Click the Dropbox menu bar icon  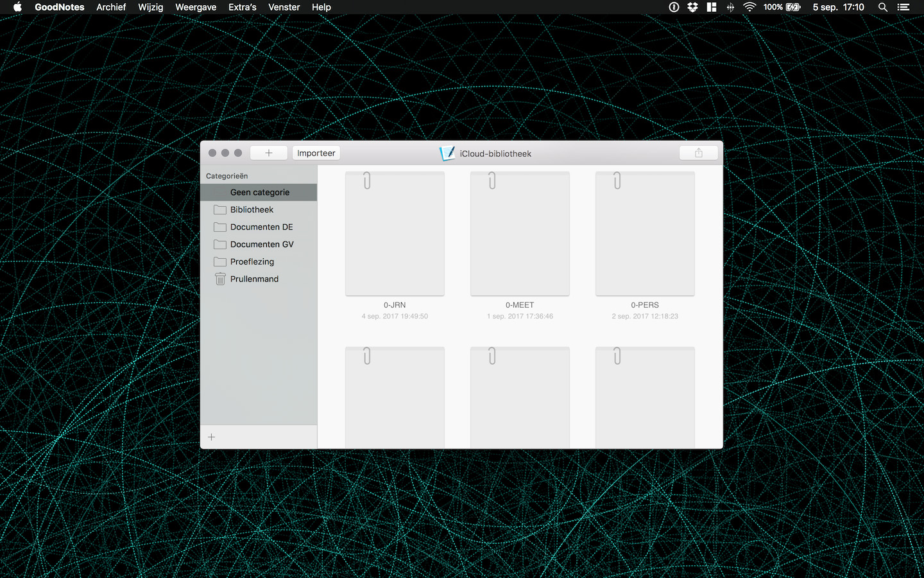click(692, 7)
